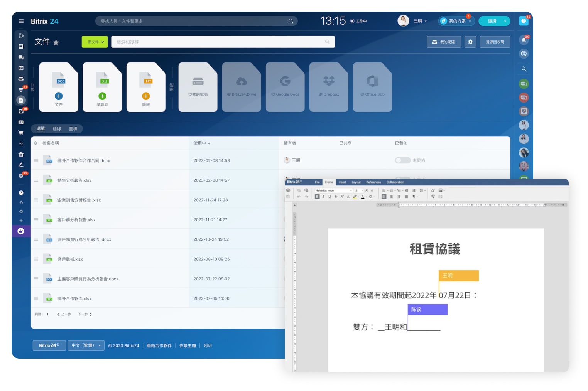Open the Helvetica Neue font dropdown in the editor
Screen dimensions: 588x391
[333, 190]
